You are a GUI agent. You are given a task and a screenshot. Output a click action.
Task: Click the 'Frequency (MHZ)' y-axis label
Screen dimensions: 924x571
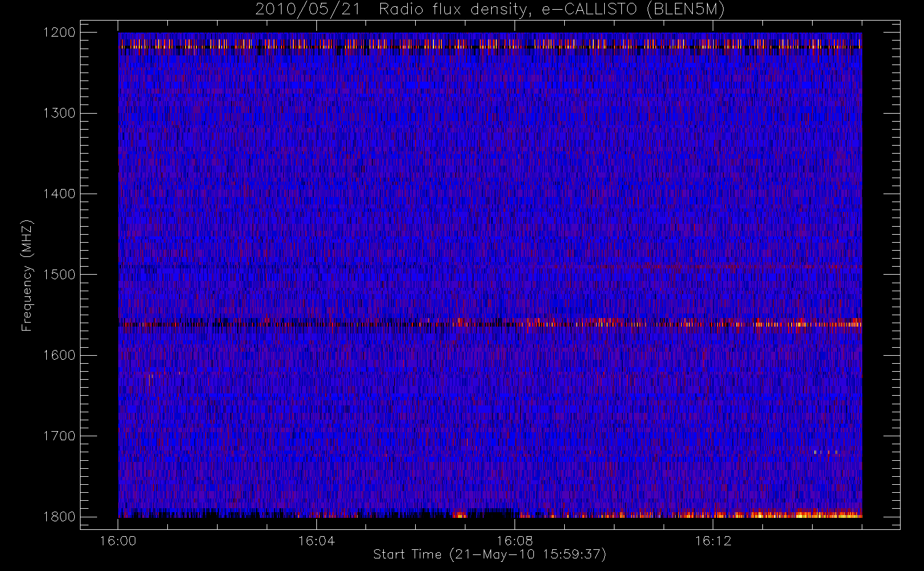[x=27, y=275]
